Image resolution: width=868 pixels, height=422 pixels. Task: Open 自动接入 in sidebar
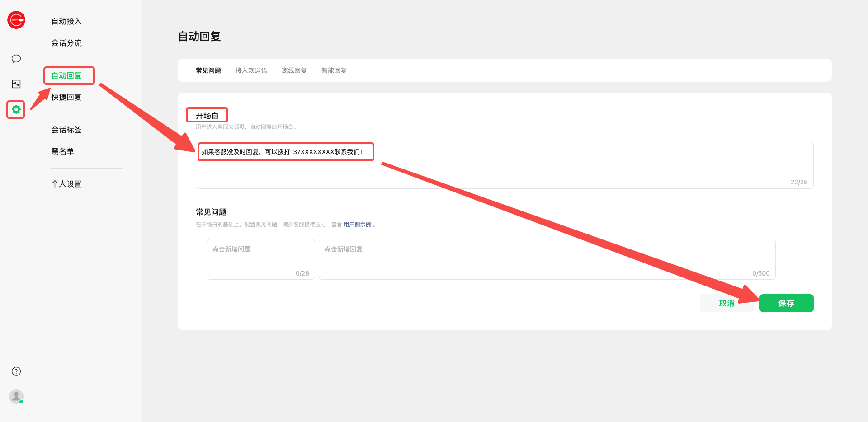(x=66, y=21)
